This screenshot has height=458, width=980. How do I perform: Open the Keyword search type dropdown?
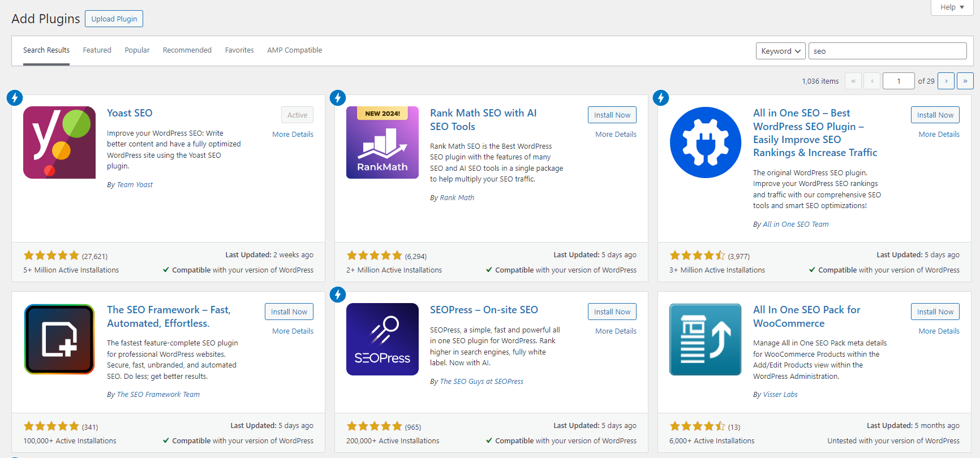[780, 51]
